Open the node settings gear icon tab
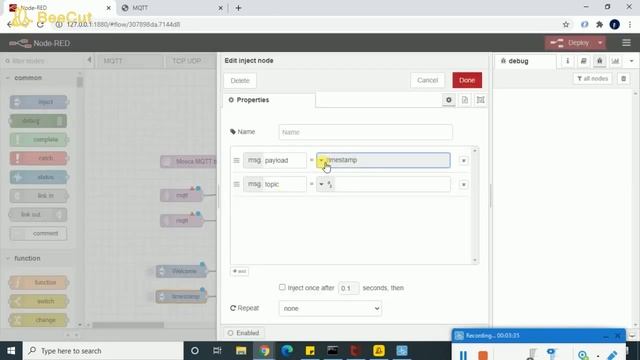The height and width of the screenshot is (360, 640). (x=449, y=100)
